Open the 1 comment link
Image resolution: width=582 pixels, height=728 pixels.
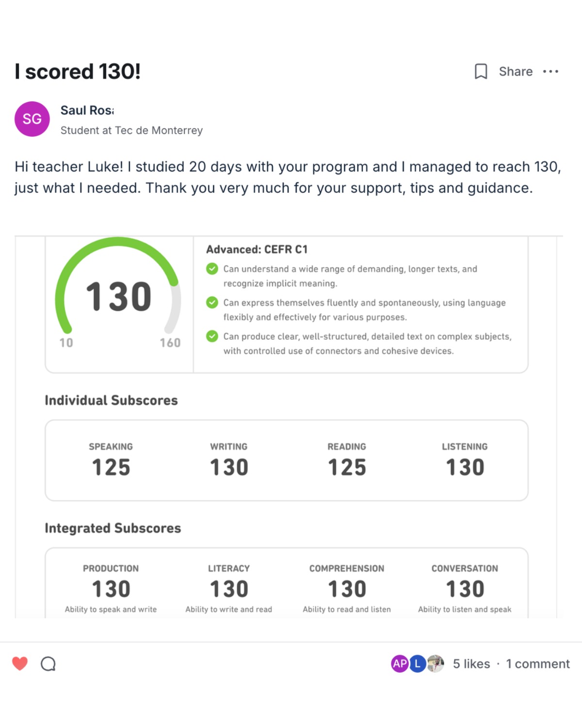pos(538,663)
